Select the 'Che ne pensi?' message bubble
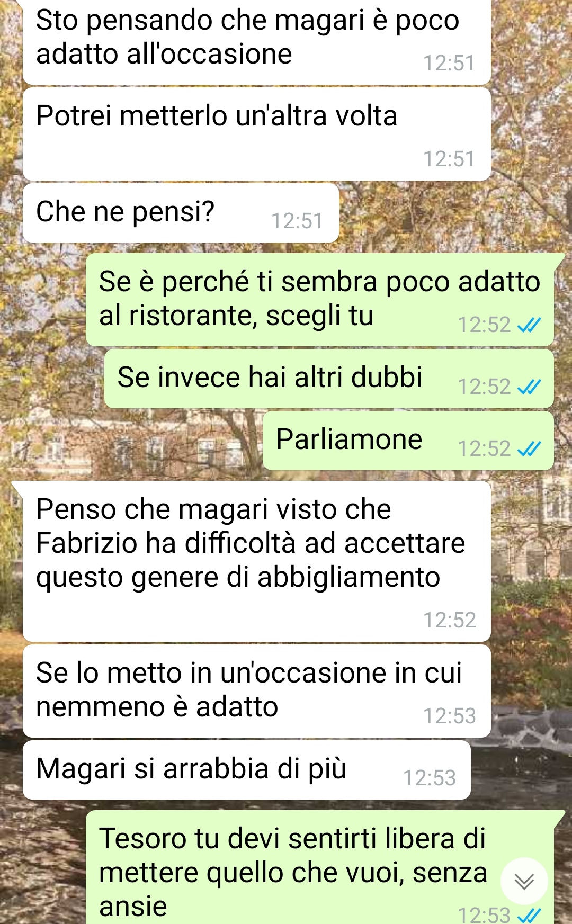 pos(181,213)
